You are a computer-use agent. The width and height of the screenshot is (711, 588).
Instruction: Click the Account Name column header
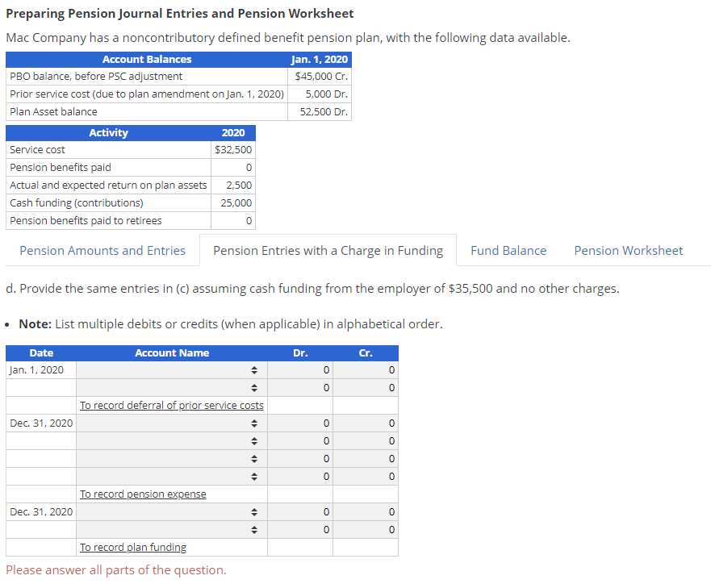coord(172,352)
